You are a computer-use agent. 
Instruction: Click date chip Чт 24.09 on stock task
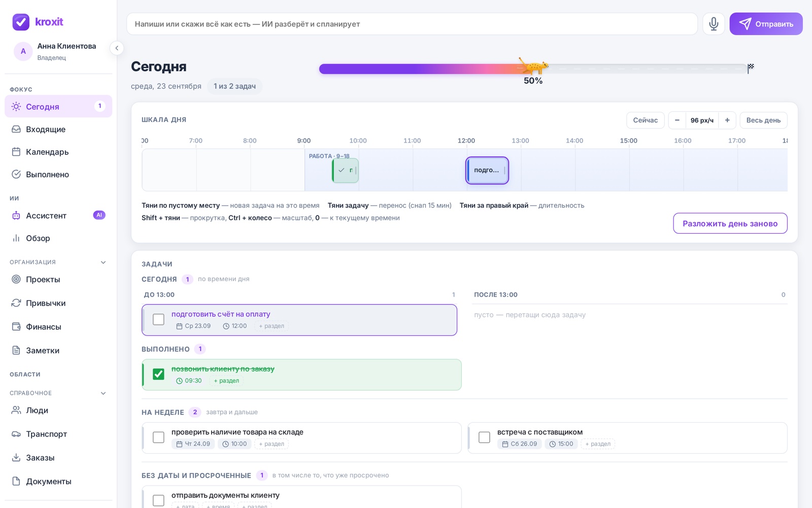coord(193,444)
